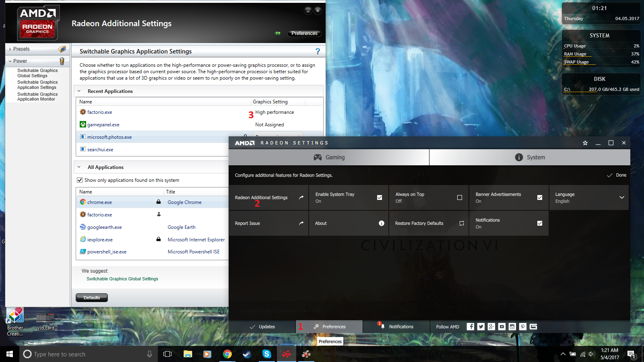Screen dimensions: 644x362
Task: Open the YouTube icon in Follow AMD row
Action: pos(502,327)
